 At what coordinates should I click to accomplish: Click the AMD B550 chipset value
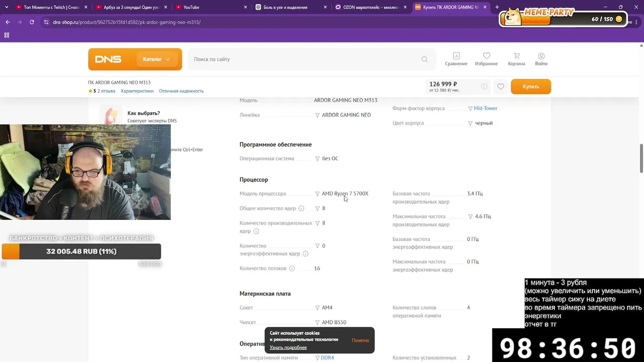pyautogui.click(x=334, y=322)
